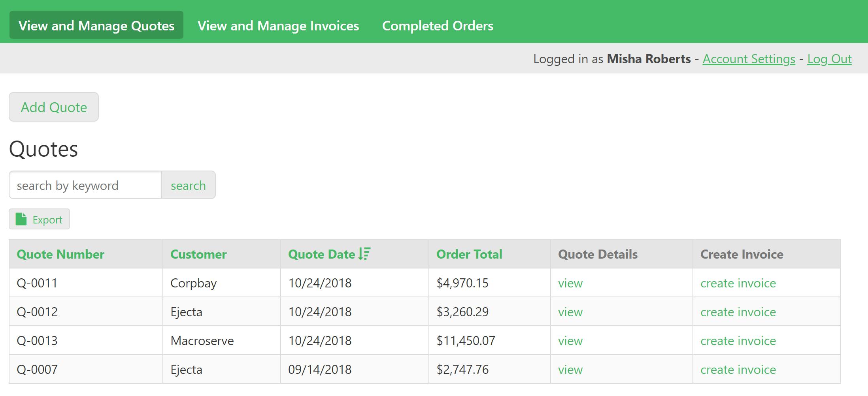This screenshot has width=868, height=396.
Task: Sort by Order Total column header
Action: tap(469, 254)
